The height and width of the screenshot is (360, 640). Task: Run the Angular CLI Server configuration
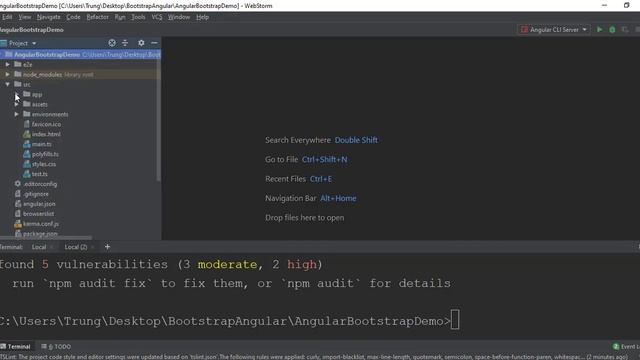[x=599, y=29]
